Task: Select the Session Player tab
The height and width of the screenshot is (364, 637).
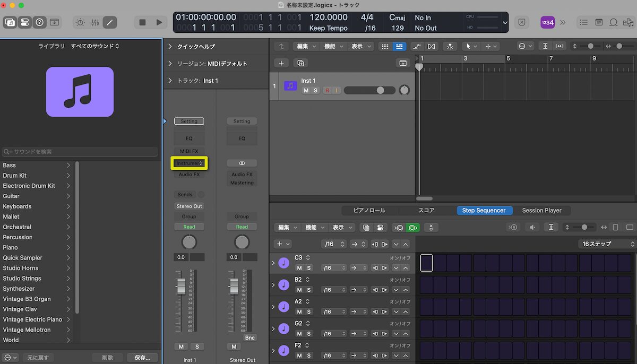Action: pos(541,211)
